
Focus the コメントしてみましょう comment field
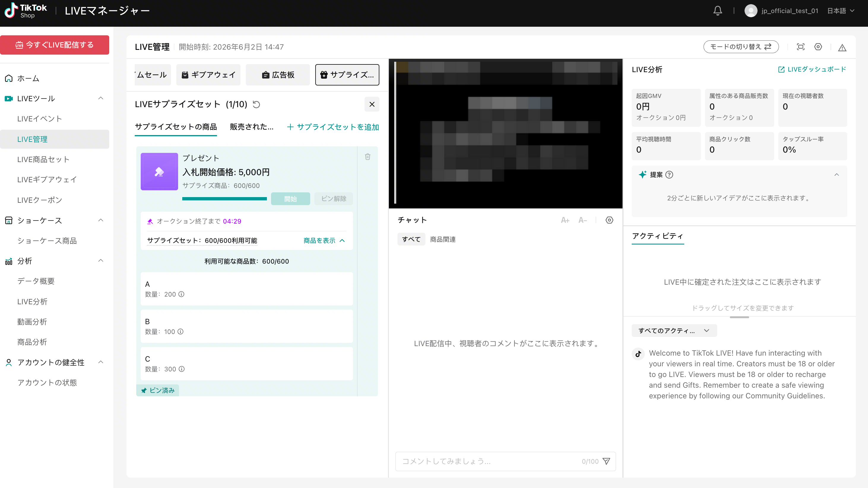[x=506, y=461]
